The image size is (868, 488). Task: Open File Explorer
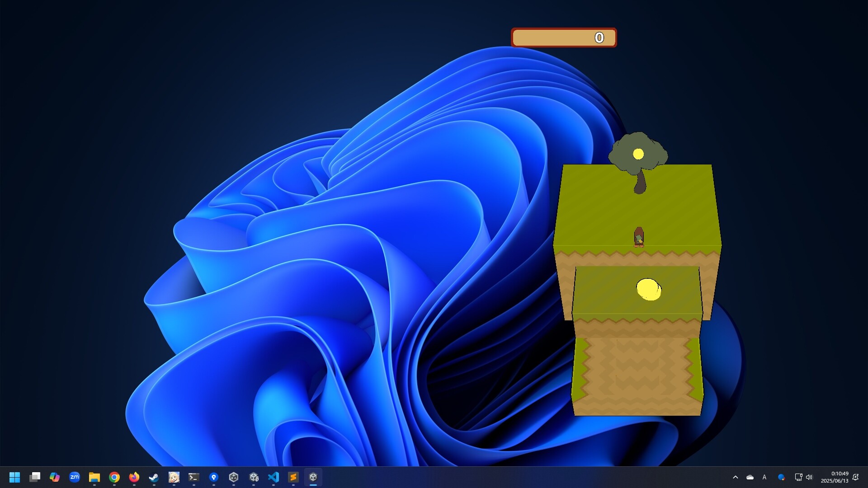(94, 477)
